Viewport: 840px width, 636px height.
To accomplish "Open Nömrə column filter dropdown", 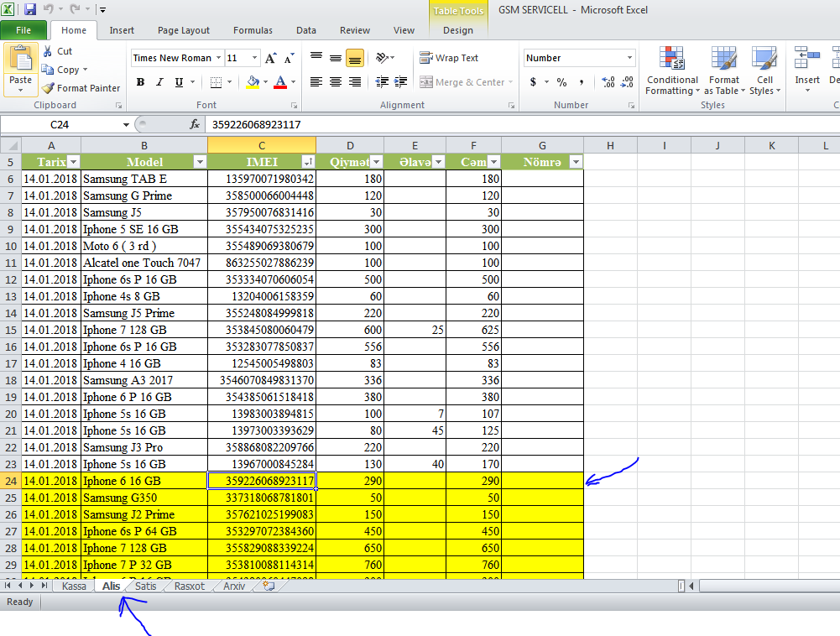I will click(x=576, y=162).
